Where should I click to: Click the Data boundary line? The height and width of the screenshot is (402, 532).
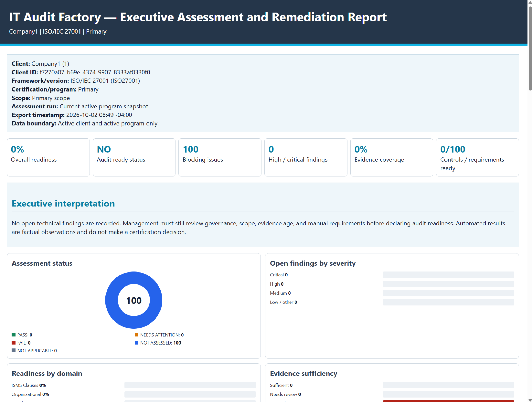pyautogui.click(x=85, y=123)
